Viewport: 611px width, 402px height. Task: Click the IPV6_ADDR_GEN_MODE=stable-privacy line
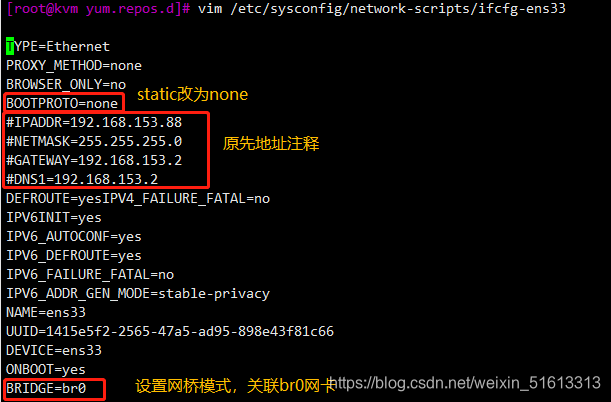[138, 294]
